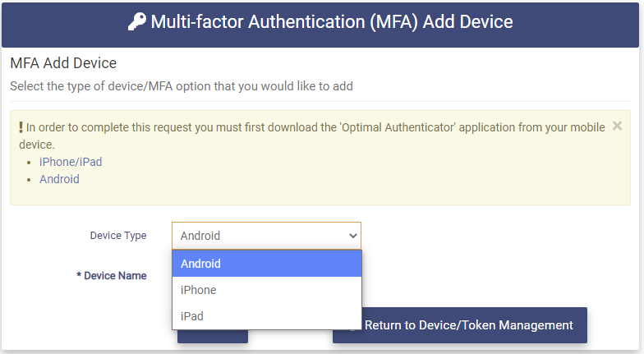This screenshot has height=354, width=644.
Task: Click the Device Type label
Action: point(118,236)
